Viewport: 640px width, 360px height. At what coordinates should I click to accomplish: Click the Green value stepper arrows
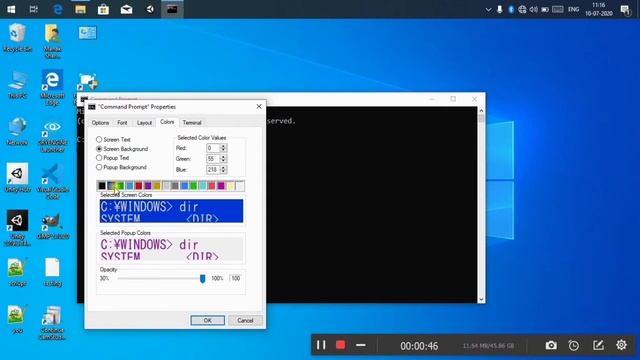[223, 159]
